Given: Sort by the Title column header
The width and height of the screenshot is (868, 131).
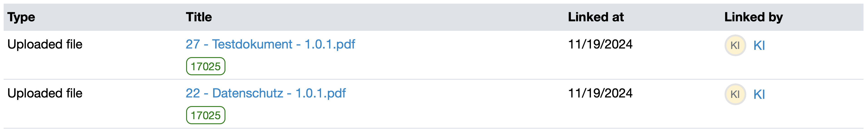Looking at the screenshot, I should pos(199,17).
